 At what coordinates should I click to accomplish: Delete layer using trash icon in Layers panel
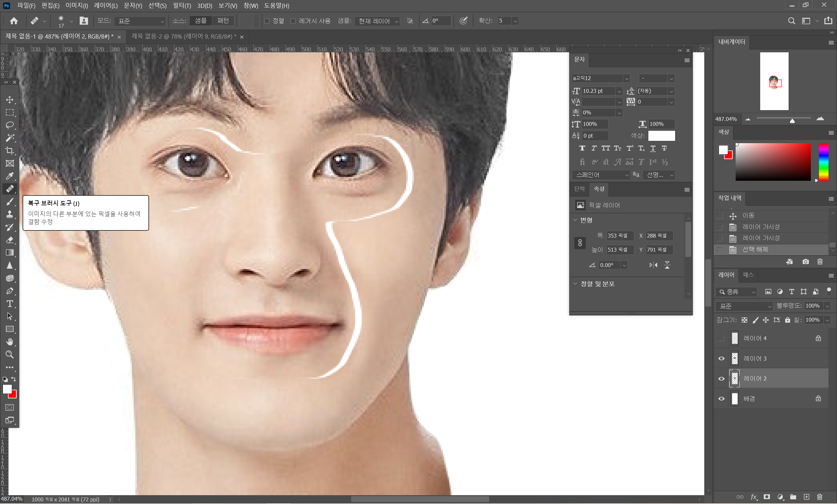(820, 497)
